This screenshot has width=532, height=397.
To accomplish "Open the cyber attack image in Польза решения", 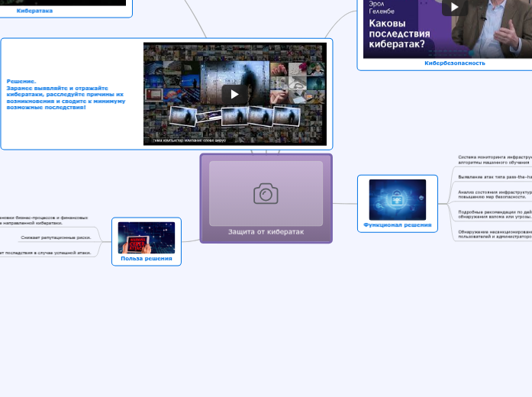I will click(x=146, y=237).
